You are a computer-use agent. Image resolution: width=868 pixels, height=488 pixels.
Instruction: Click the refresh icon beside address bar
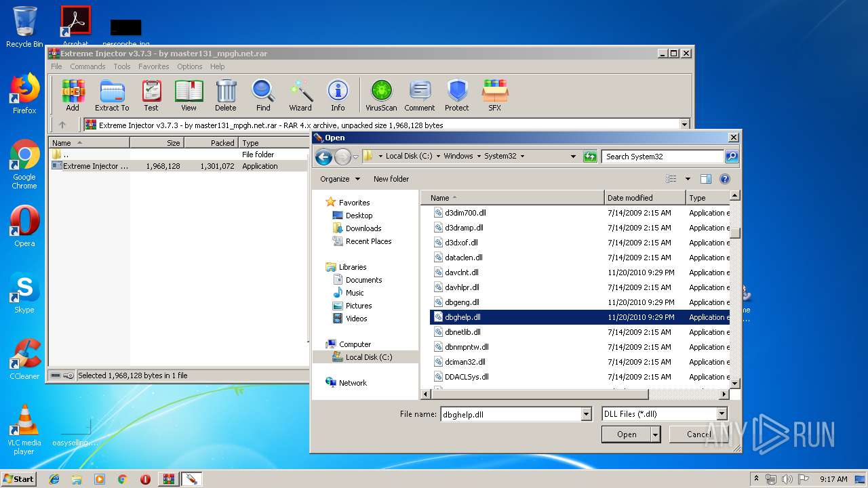590,156
